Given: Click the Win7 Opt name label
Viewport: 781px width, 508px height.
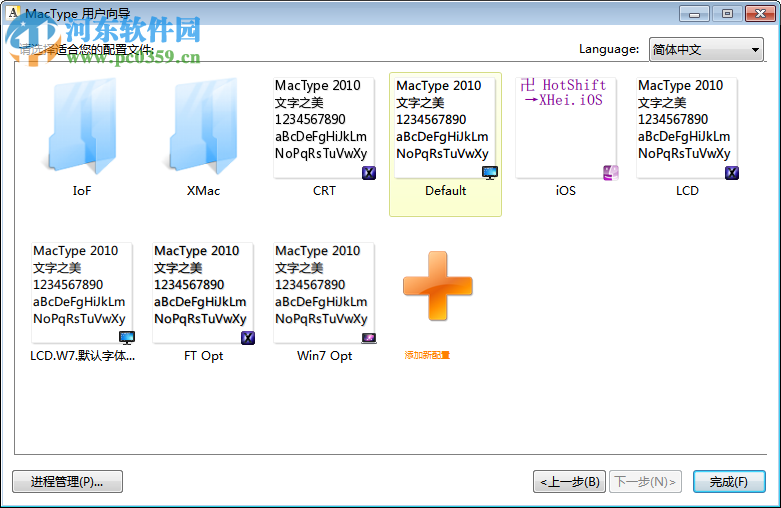Looking at the screenshot, I should (324, 356).
